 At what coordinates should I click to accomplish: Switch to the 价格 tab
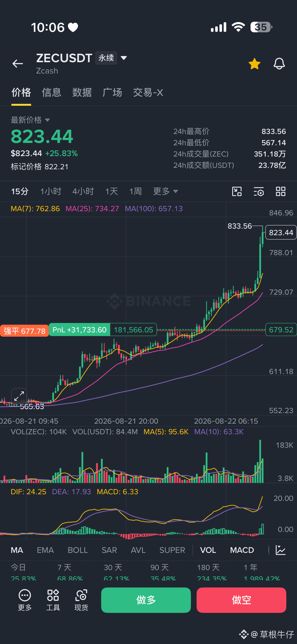point(21,92)
